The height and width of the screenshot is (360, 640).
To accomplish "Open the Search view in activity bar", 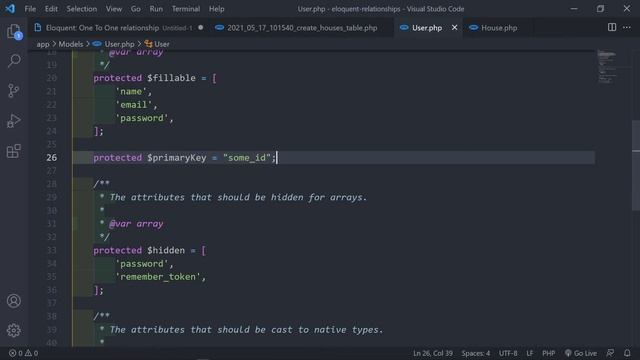I will [x=14, y=61].
